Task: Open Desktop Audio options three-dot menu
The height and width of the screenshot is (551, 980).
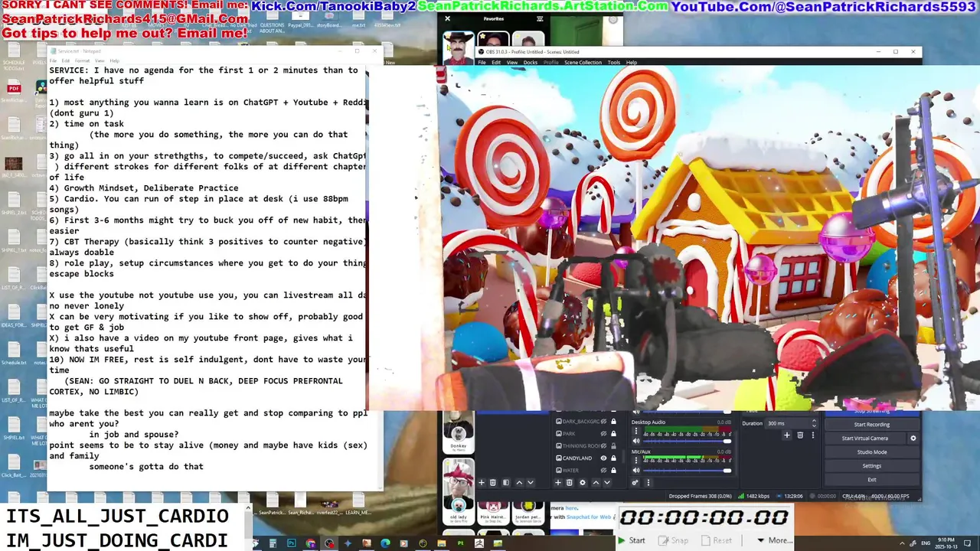Action: (x=636, y=431)
